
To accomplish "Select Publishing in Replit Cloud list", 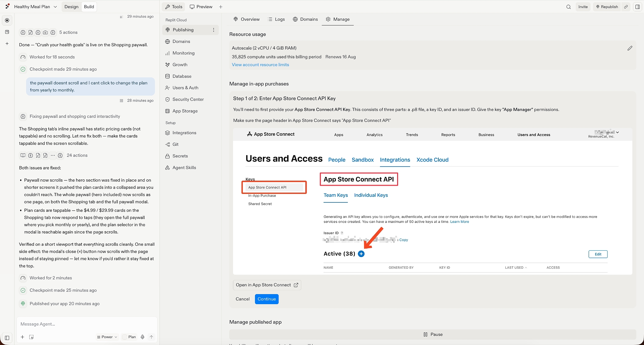I will coord(187,30).
